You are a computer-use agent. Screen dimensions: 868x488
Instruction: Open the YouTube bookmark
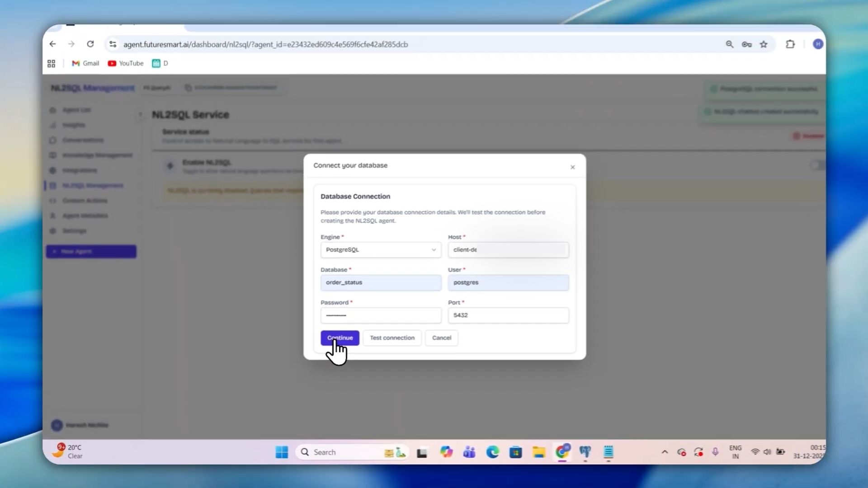coord(126,63)
